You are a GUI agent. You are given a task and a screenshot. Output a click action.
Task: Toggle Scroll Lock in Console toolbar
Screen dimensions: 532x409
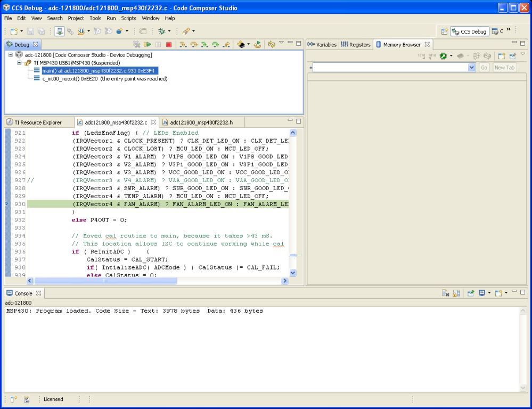tap(456, 293)
